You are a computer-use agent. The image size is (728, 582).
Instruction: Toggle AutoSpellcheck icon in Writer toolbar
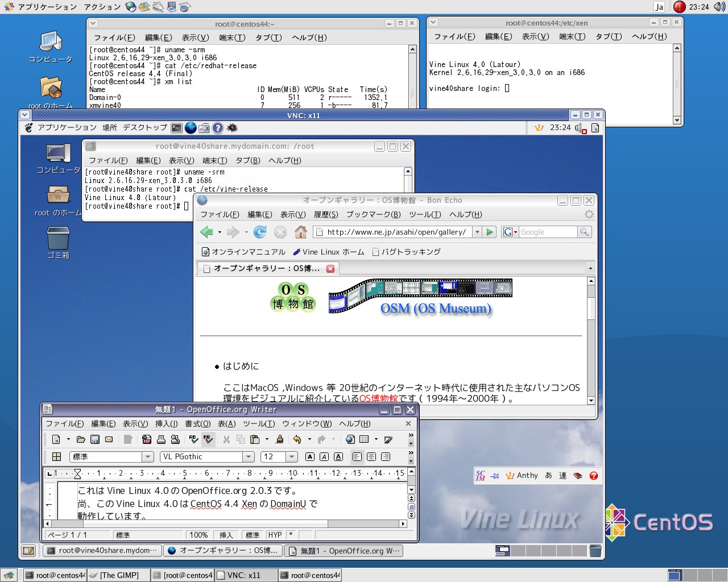tap(208, 439)
